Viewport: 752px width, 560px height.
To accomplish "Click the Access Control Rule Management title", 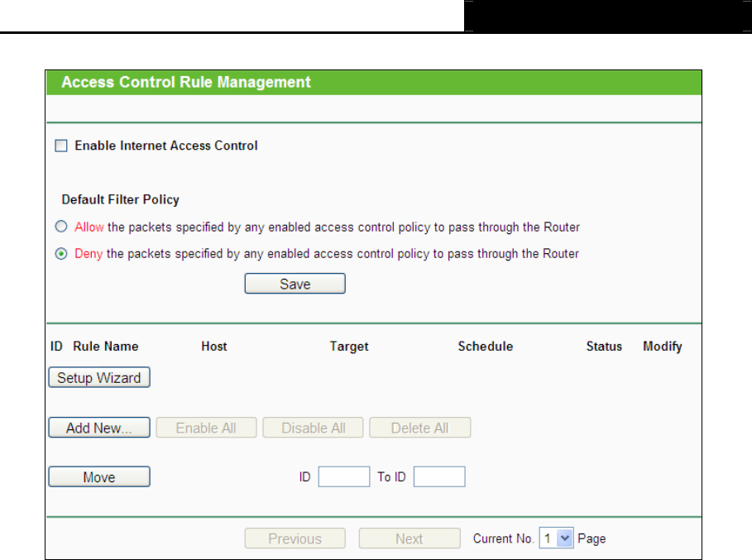I will tap(186, 82).
